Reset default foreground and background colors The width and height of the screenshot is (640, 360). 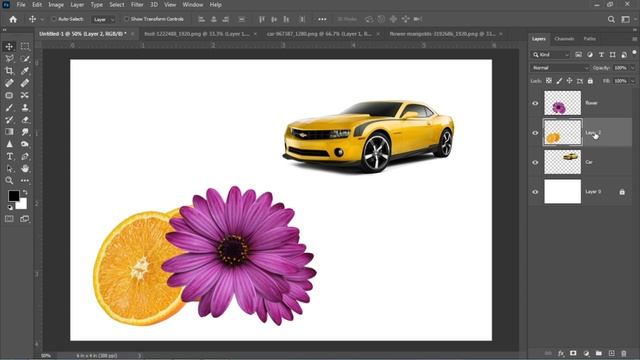coord(10,207)
